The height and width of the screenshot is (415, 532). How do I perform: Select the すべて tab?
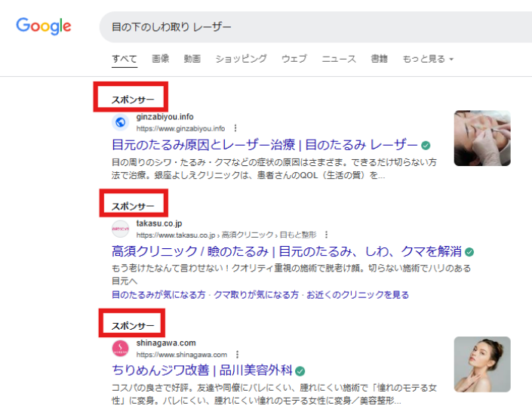click(125, 59)
